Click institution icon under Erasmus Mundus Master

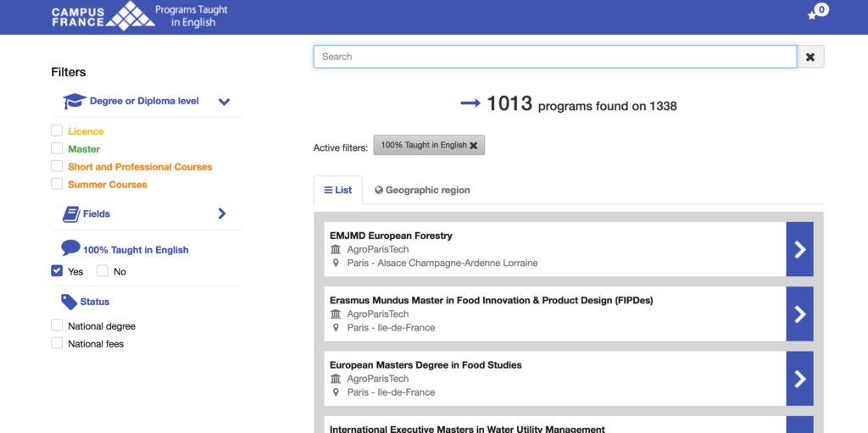pyautogui.click(x=336, y=314)
